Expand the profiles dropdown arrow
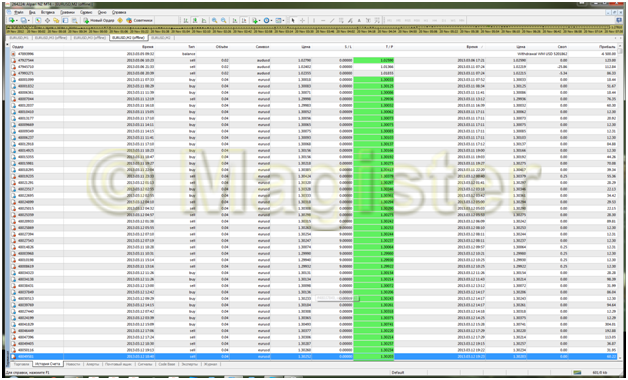Viewport: 628px width, 380px height. click(29, 20)
